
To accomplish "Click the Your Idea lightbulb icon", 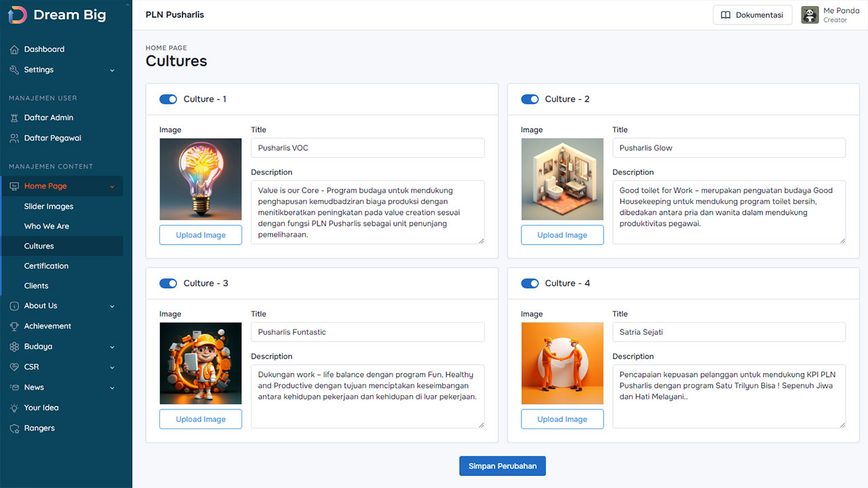I will click(14, 408).
